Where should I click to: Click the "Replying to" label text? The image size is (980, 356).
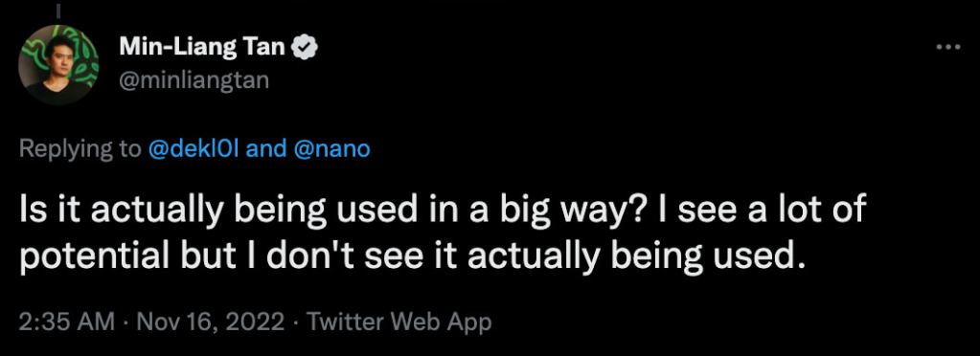tap(80, 149)
